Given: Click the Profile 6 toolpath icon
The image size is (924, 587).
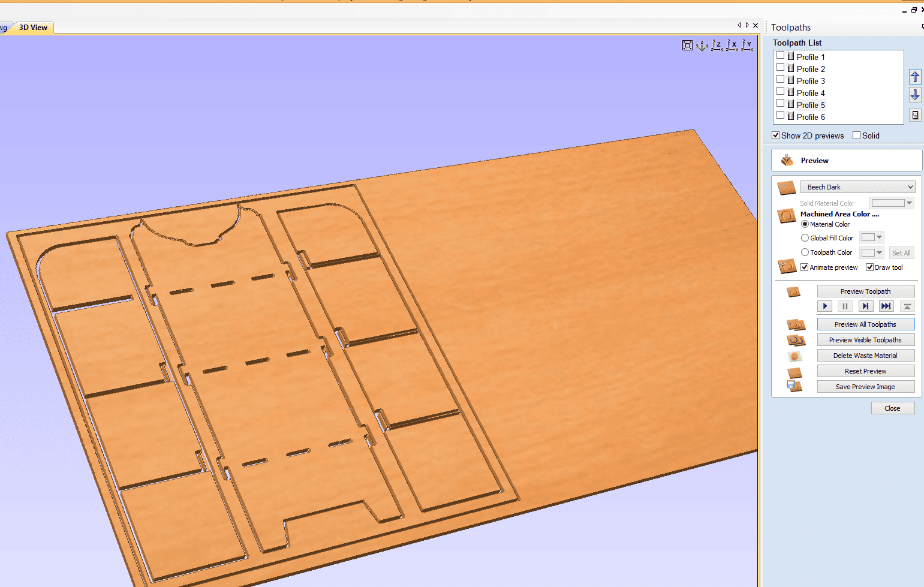Looking at the screenshot, I should (x=791, y=116).
